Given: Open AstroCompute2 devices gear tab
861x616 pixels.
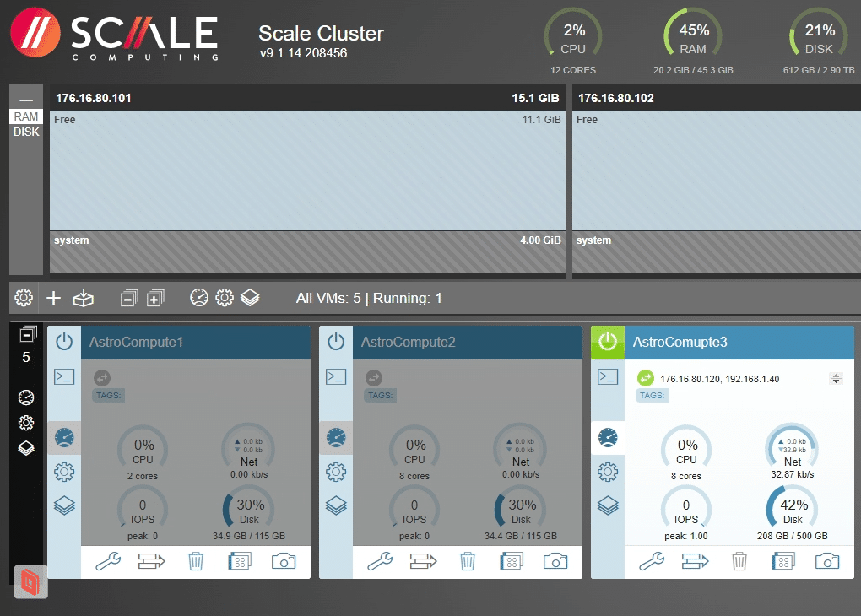Looking at the screenshot, I should (x=336, y=472).
